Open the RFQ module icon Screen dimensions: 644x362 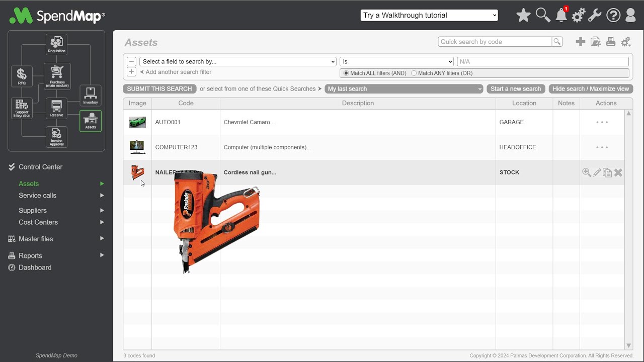click(x=22, y=76)
